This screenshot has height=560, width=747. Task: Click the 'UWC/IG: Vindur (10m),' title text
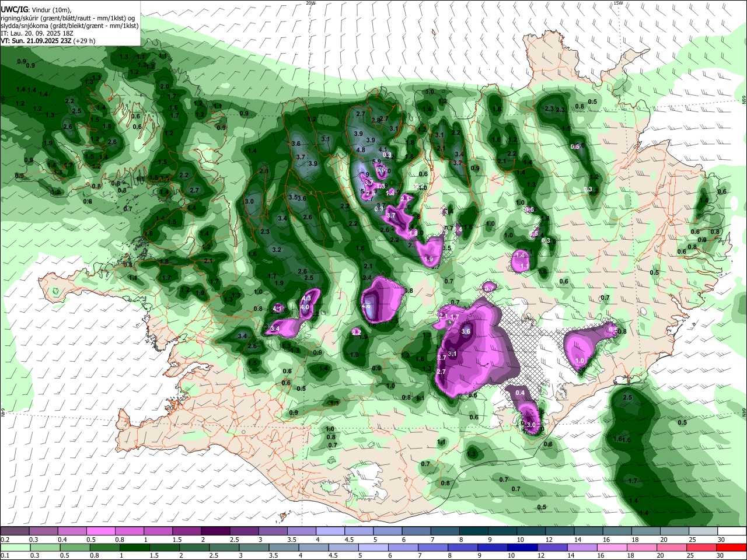tap(36, 10)
